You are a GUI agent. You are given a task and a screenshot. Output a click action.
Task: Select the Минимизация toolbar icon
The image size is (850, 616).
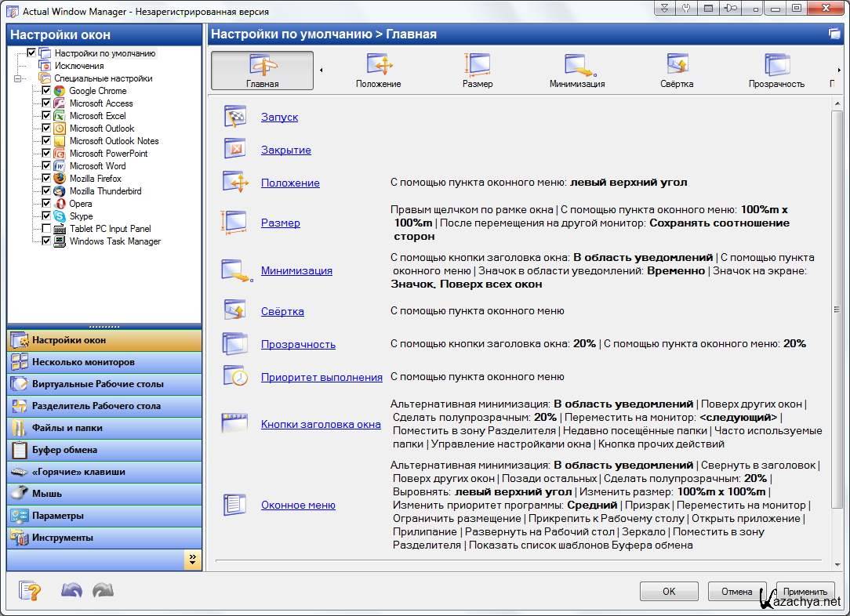point(576,66)
